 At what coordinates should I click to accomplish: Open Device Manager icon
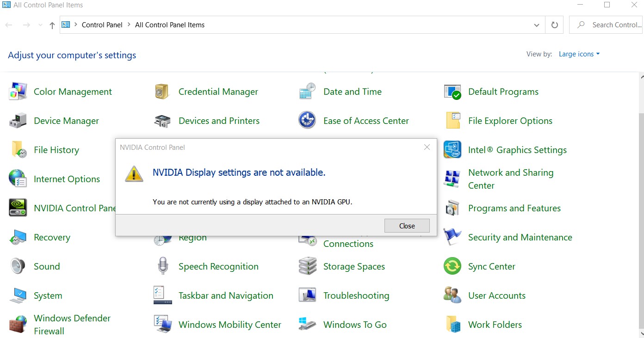pyautogui.click(x=18, y=121)
